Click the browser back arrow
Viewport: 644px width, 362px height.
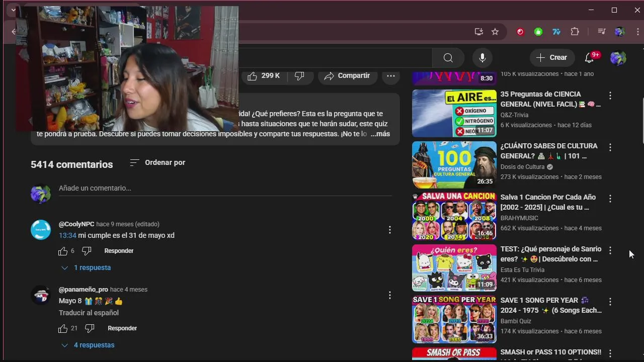coord(13,32)
